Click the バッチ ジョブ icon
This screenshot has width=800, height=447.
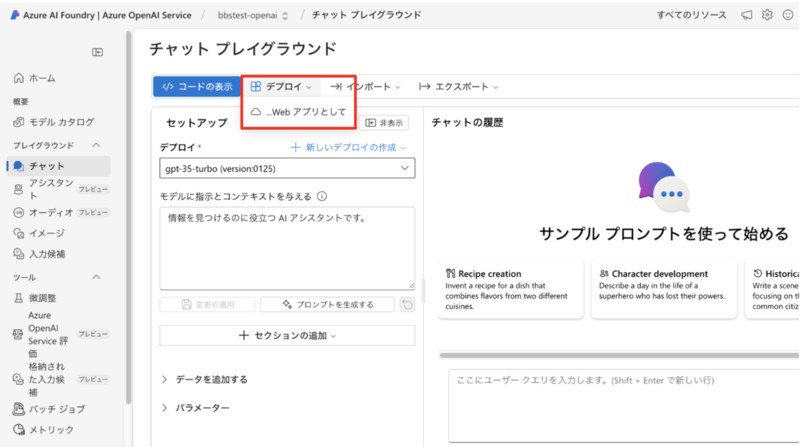click(18, 409)
